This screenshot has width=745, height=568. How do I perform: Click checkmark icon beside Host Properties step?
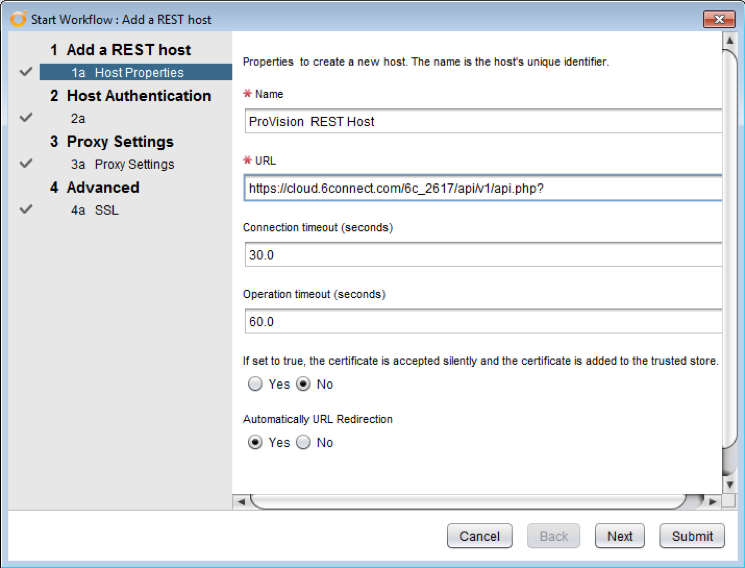pos(26,72)
